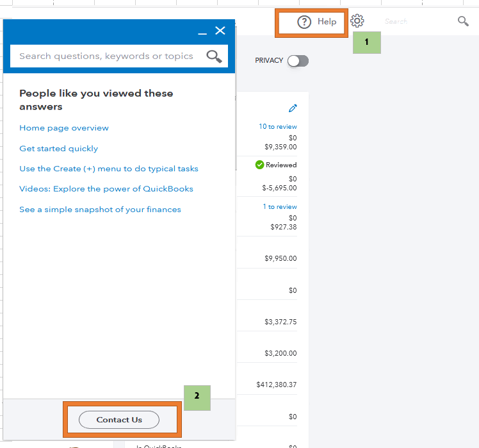Open Videos: Explore the power of QuickBooks
This screenshot has width=479, height=448.
(x=106, y=189)
